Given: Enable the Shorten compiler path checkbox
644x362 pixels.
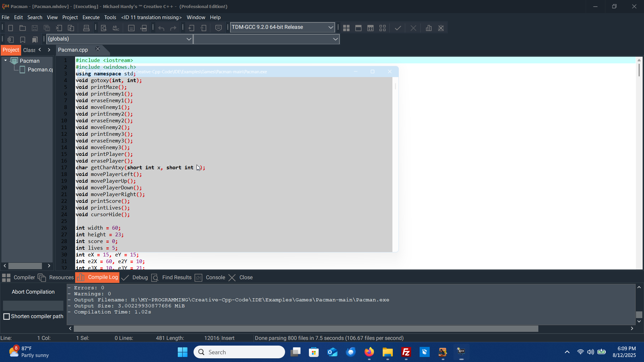Looking at the screenshot, I should 6,316.
